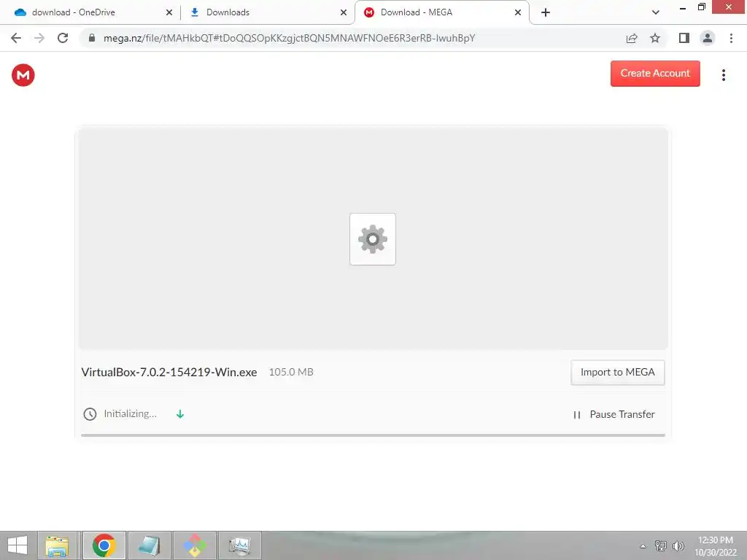Viewport: 747px width, 560px height.
Task: Open the colorful diamond taskbar app
Action: [194, 545]
